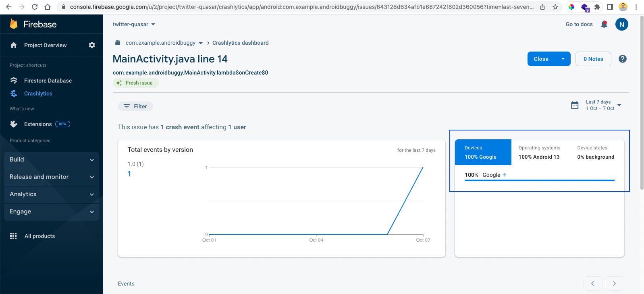This screenshot has height=294, width=644.
Task: Select the Devices tab
Action: pos(483,152)
